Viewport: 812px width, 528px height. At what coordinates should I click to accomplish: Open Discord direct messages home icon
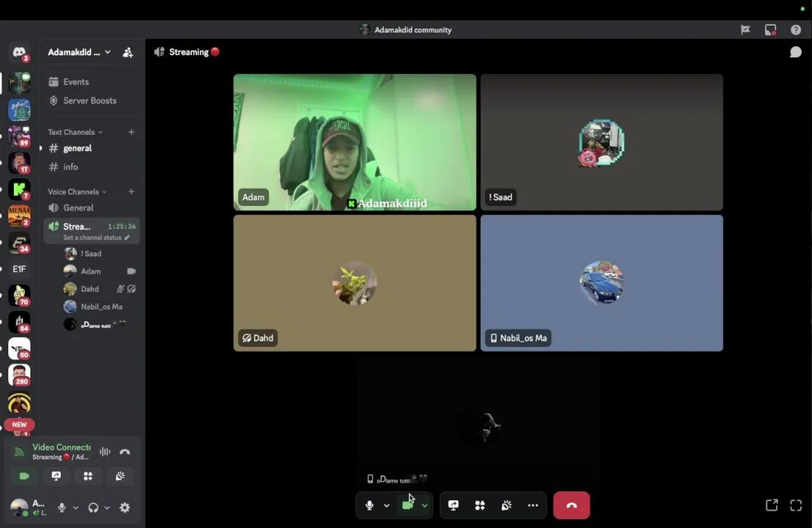pos(19,52)
